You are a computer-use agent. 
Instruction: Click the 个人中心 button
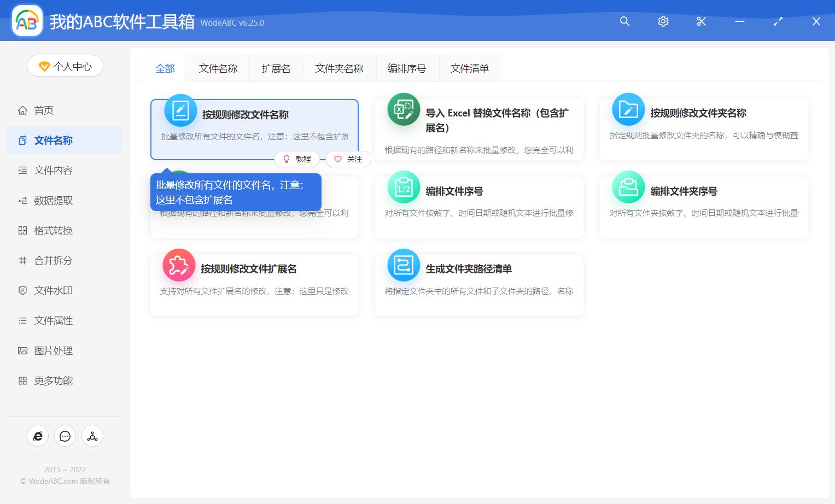coord(65,65)
